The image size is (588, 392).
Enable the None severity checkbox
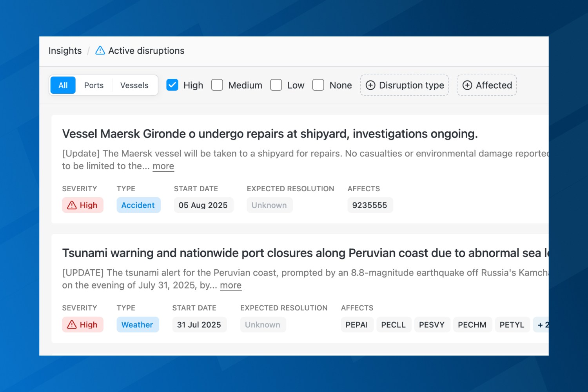[318, 85]
